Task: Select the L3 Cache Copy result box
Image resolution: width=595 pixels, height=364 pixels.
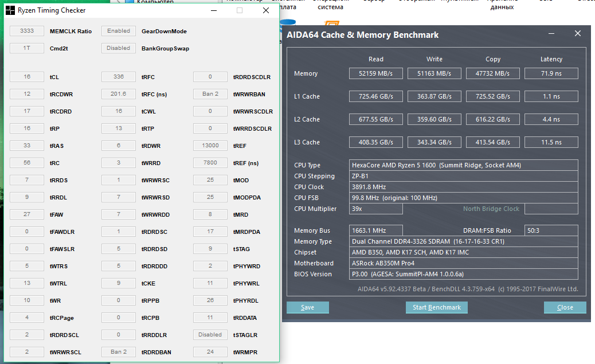Action: pyautogui.click(x=492, y=142)
